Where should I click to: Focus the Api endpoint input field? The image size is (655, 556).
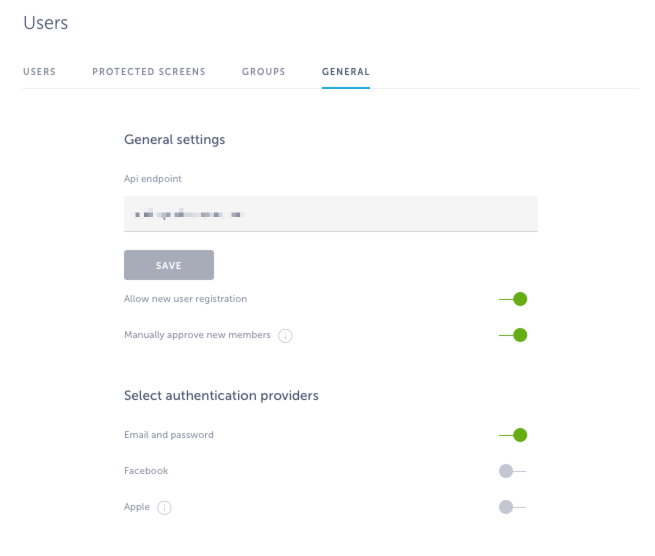click(331, 214)
